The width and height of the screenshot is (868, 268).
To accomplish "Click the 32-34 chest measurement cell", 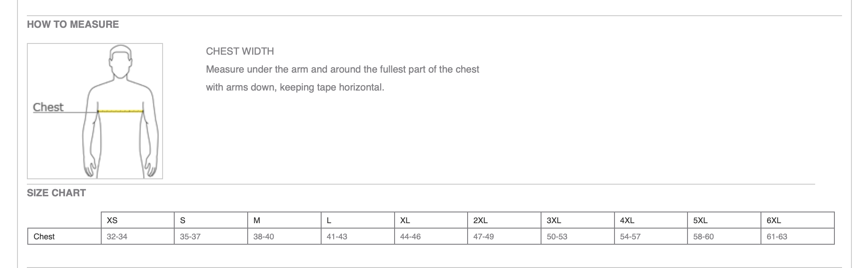I will [x=117, y=237].
